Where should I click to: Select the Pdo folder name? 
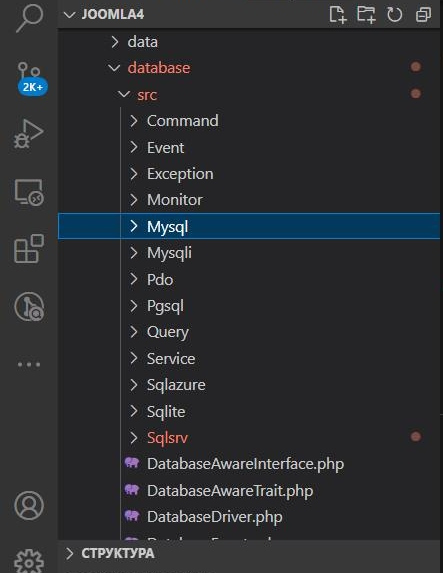(160, 280)
